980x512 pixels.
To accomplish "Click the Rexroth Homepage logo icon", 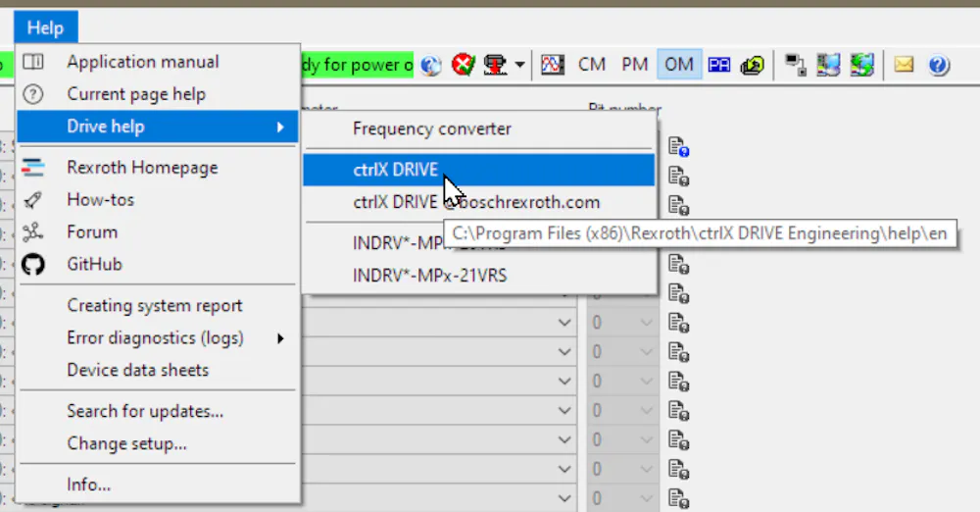I will [x=33, y=168].
